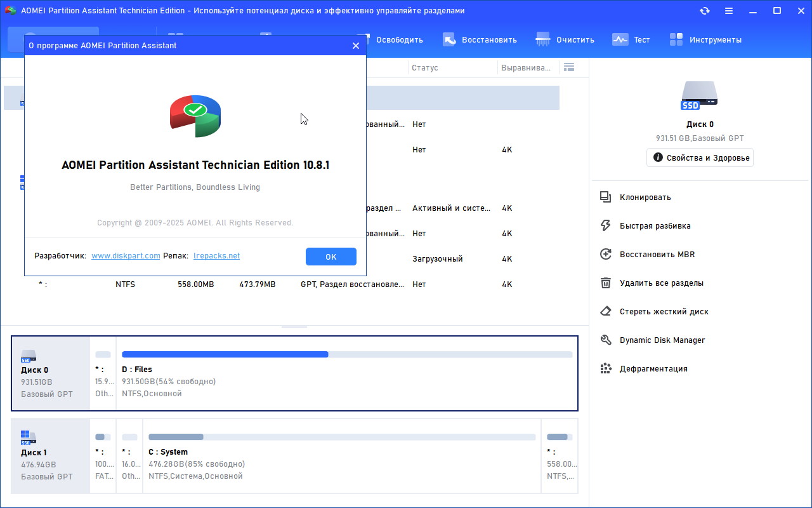Click the AOMEI logo in About dialog

(x=195, y=116)
